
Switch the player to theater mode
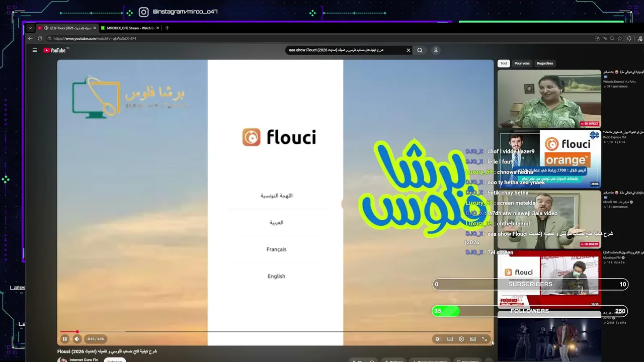(473, 339)
